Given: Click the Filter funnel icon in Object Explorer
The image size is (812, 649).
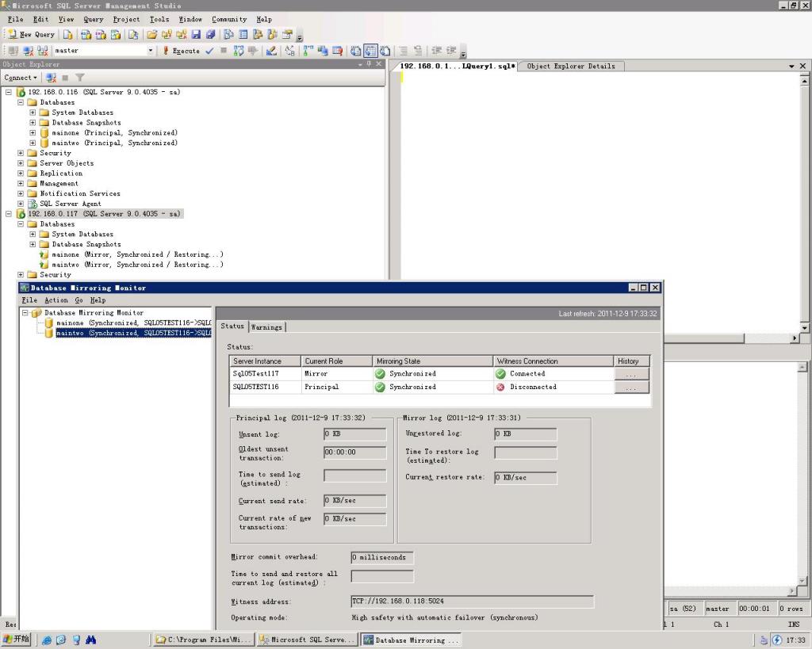Looking at the screenshot, I should click(x=80, y=78).
